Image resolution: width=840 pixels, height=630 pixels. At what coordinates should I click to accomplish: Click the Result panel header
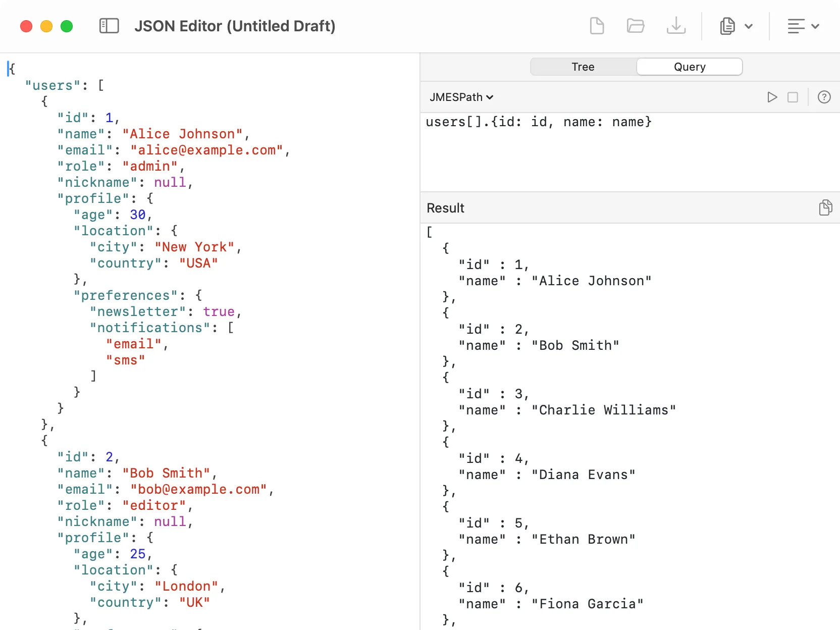pyautogui.click(x=445, y=207)
